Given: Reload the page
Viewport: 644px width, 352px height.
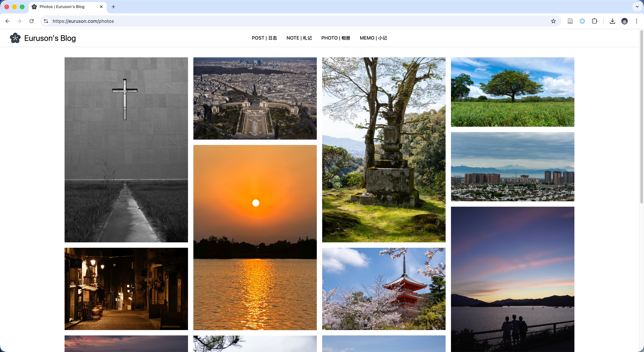Looking at the screenshot, I should (x=32, y=21).
